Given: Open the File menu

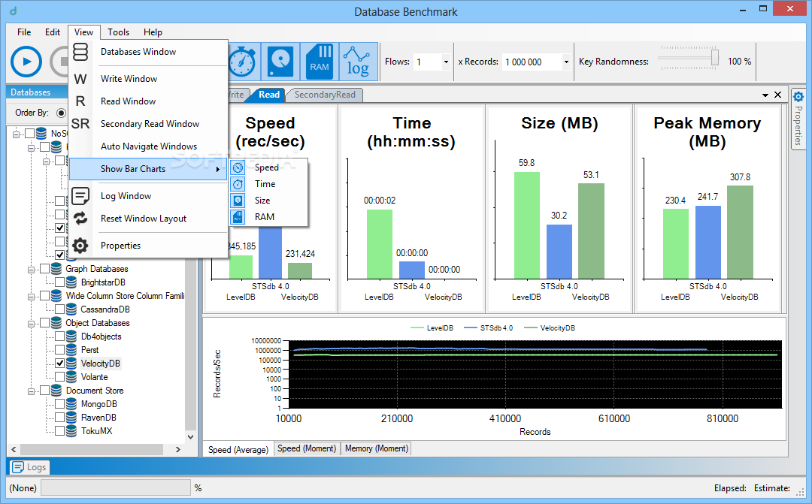Looking at the screenshot, I should (x=24, y=32).
